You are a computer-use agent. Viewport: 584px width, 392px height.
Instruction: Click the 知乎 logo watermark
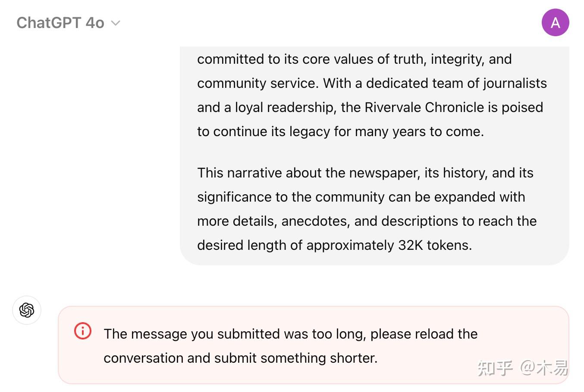click(495, 368)
